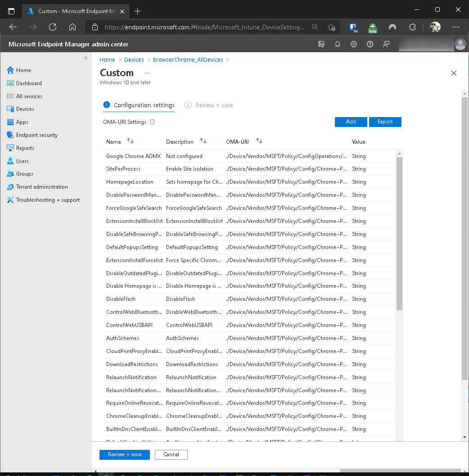Open the directory and subscription filter icon
The width and height of the screenshot is (469, 476).
click(x=321, y=44)
